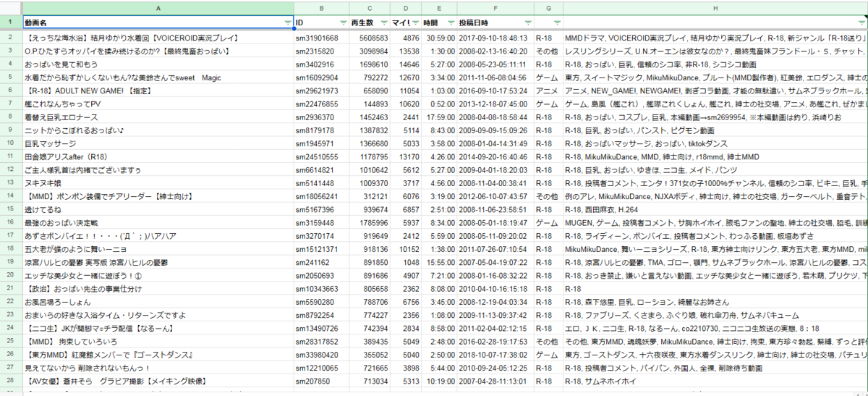Select column B header
The image size is (868, 396).
point(321,7)
